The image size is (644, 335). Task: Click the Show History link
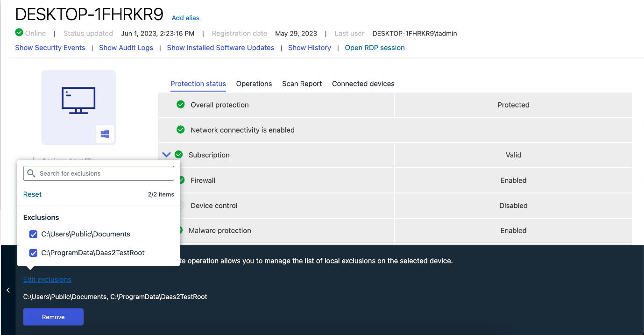point(310,48)
